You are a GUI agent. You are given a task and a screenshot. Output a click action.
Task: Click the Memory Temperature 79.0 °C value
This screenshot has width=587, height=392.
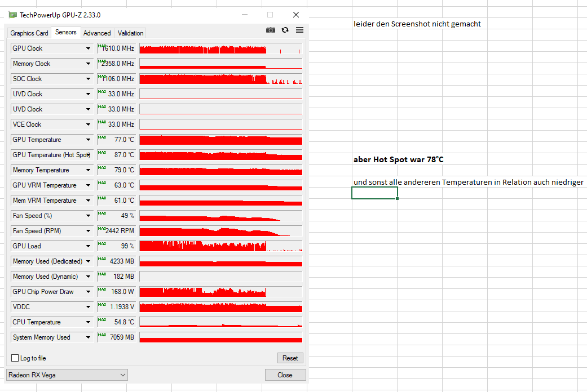[116, 170]
